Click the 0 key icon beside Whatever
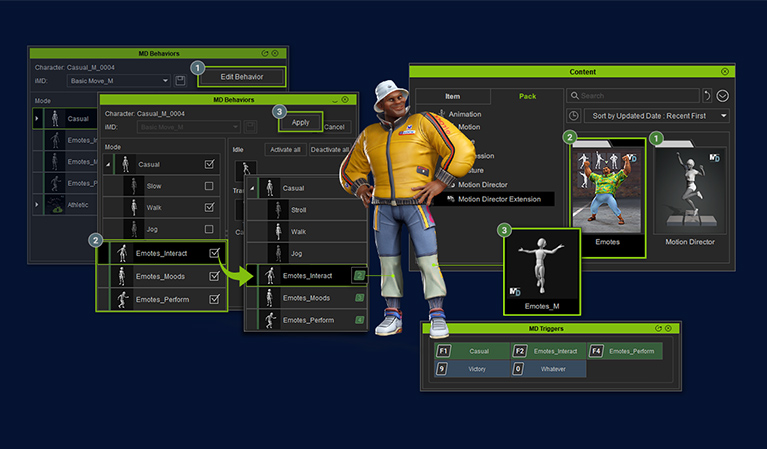Image resolution: width=767 pixels, height=449 pixels. pos(518,369)
